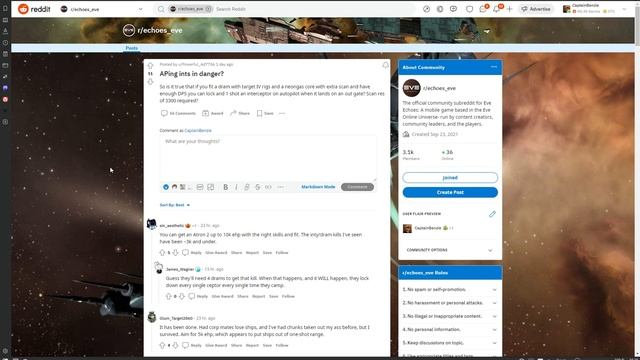Give Award on the Atron 2 comment

point(216,253)
